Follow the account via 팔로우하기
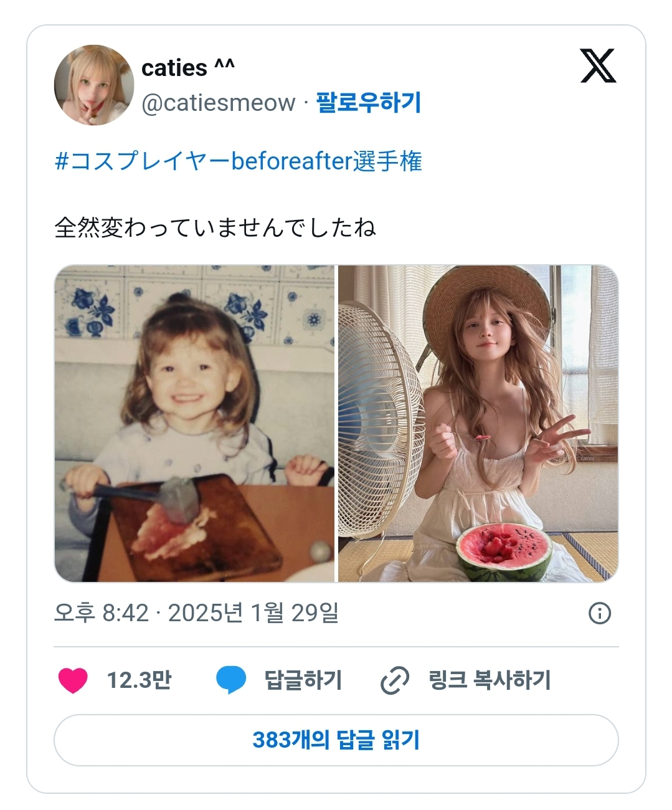Viewport: 672px width, 810px height. (369, 102)
